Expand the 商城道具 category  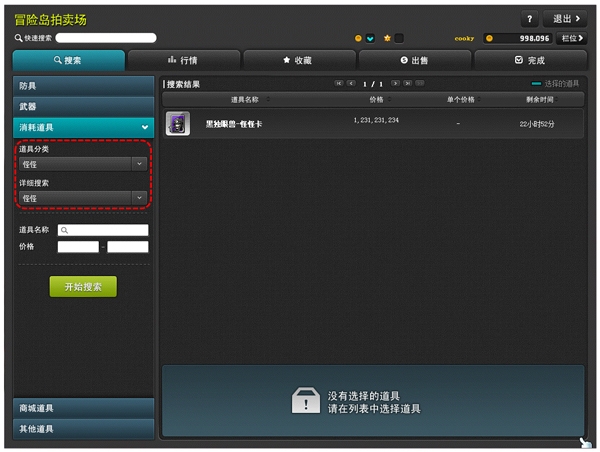click(x=83, y=408)
